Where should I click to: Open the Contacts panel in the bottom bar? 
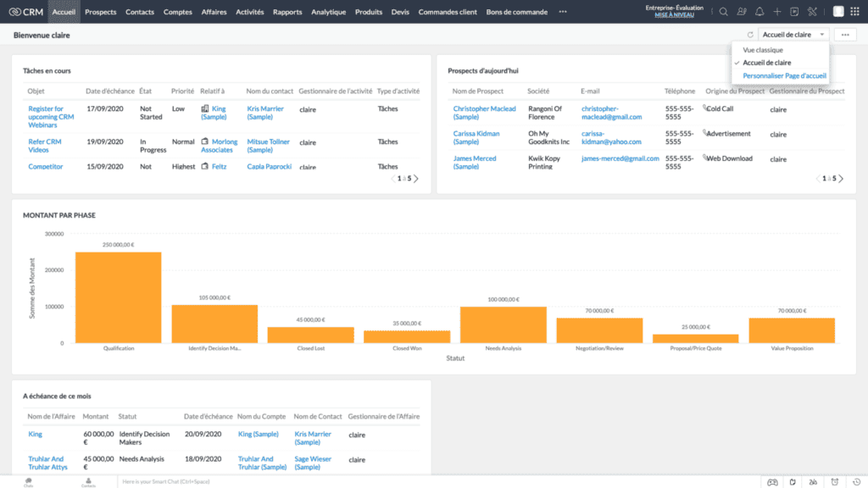coord(89,480)
